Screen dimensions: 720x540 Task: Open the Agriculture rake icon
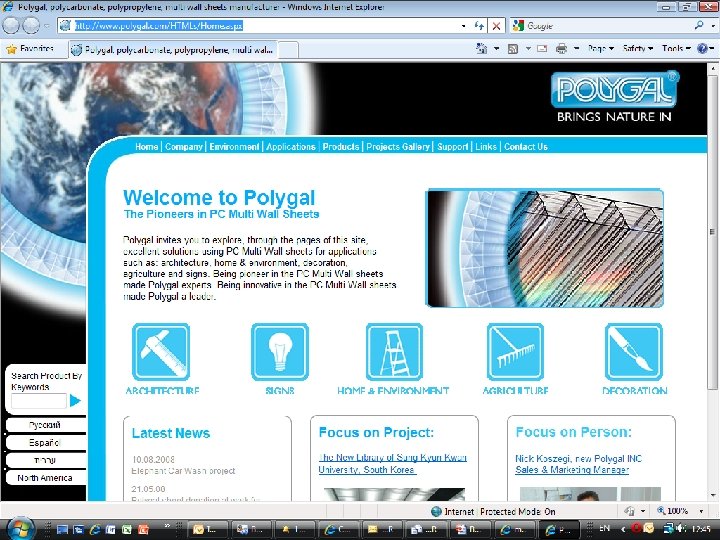[x=515, y=352]
